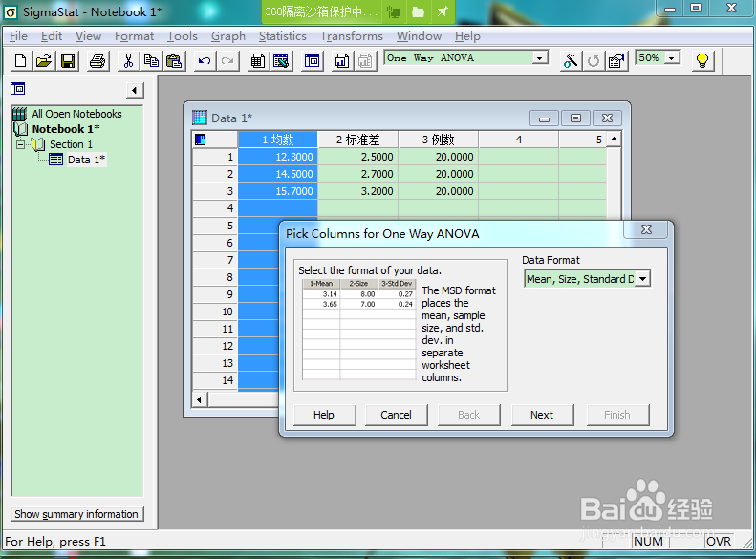Click cell containing 12.3000
Viewport: 756px width, 559px height.
tap(278, 157)
